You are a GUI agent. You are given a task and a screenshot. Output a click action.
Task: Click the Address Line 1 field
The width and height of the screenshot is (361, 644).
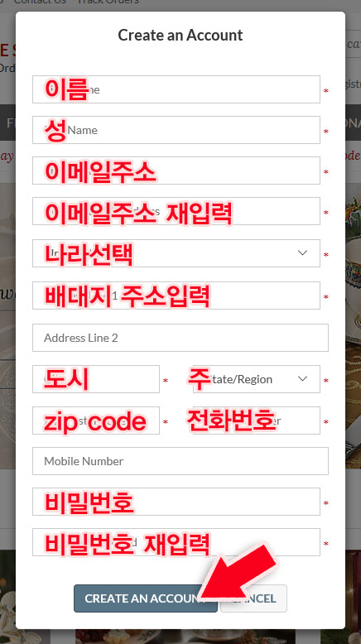pos(176,296)
